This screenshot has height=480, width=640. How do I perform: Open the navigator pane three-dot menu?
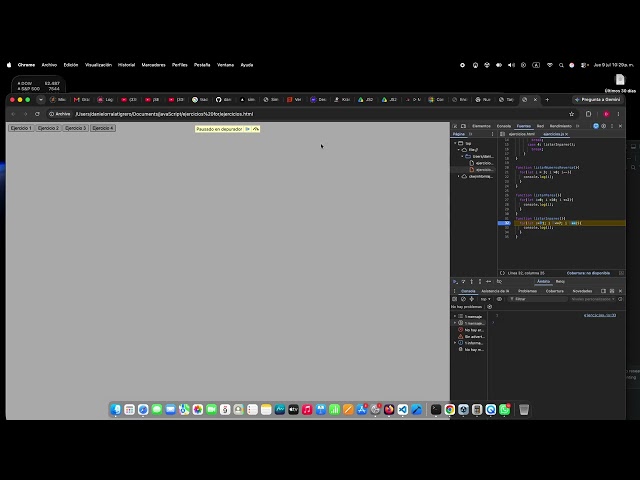tap(492, 134)
